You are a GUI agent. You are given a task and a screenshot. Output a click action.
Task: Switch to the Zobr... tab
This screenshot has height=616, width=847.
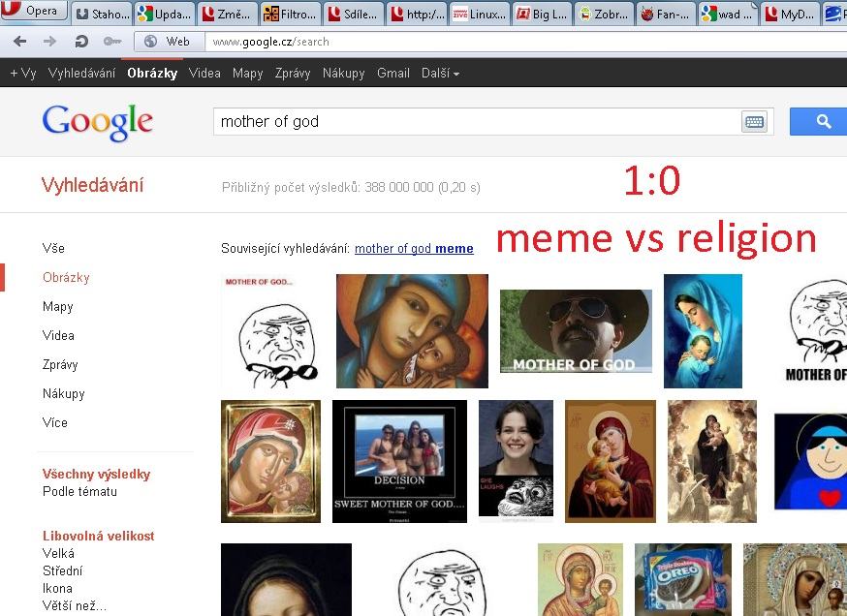coord(605,14)
